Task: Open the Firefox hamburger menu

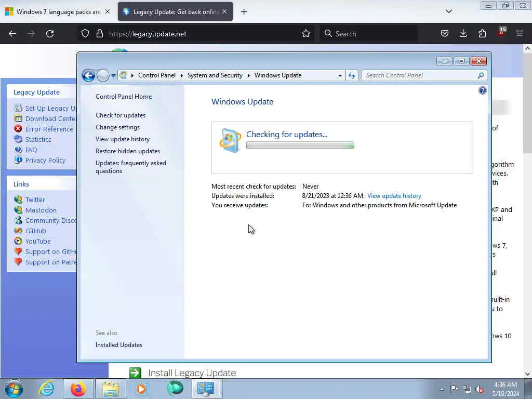Action: point(520,34)
